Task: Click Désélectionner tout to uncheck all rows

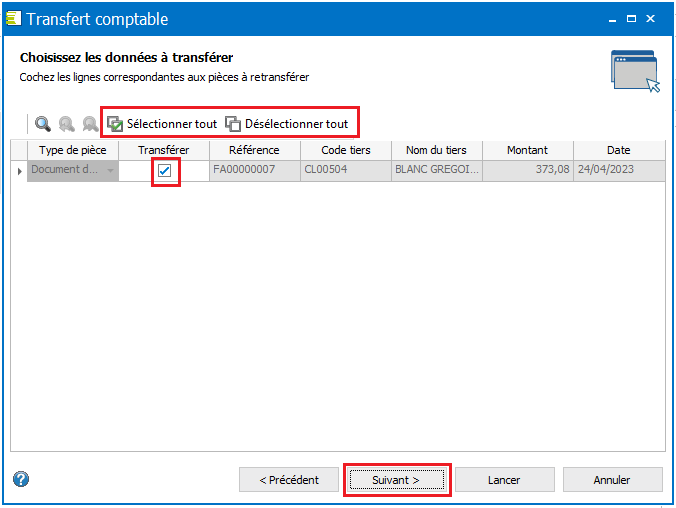Action: (x=287, y=124)
